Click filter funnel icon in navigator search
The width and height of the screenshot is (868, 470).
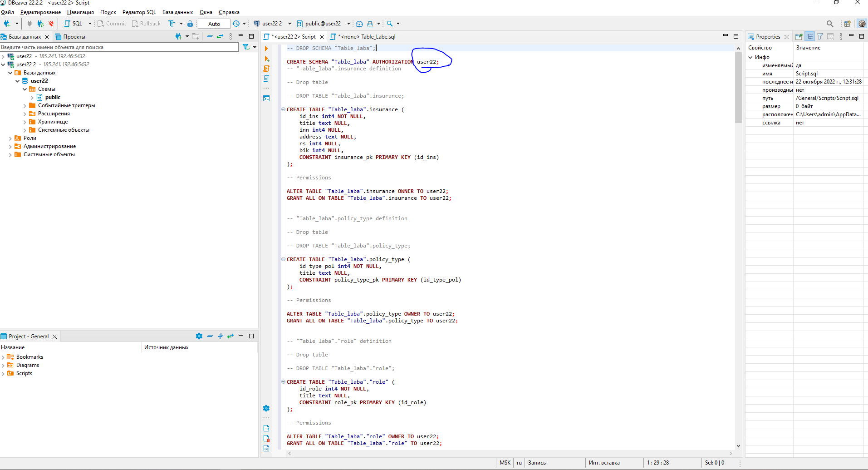(x=246, y=47)
